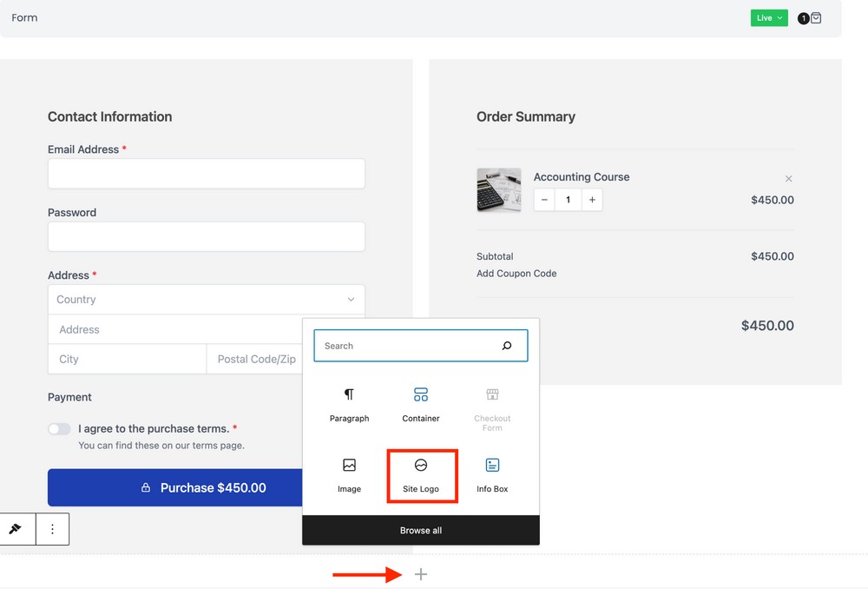Insert an Info Box block
Viewport: 868px width, 589px height.
click(492, 474)
